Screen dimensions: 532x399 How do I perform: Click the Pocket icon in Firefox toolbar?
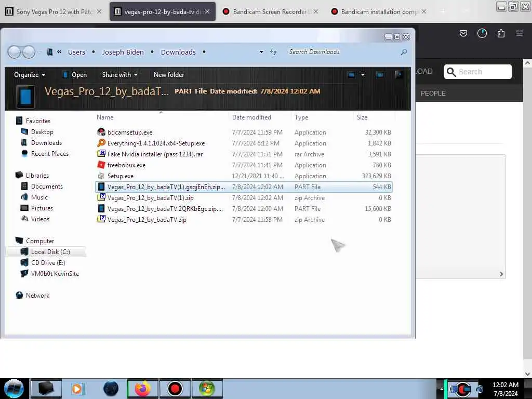pos(463,33)
